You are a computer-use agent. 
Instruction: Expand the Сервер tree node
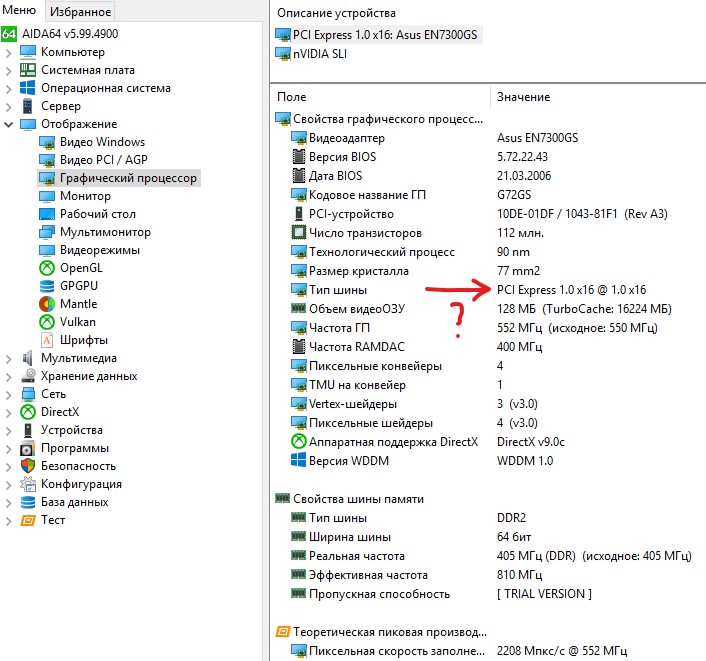point(8,107)
